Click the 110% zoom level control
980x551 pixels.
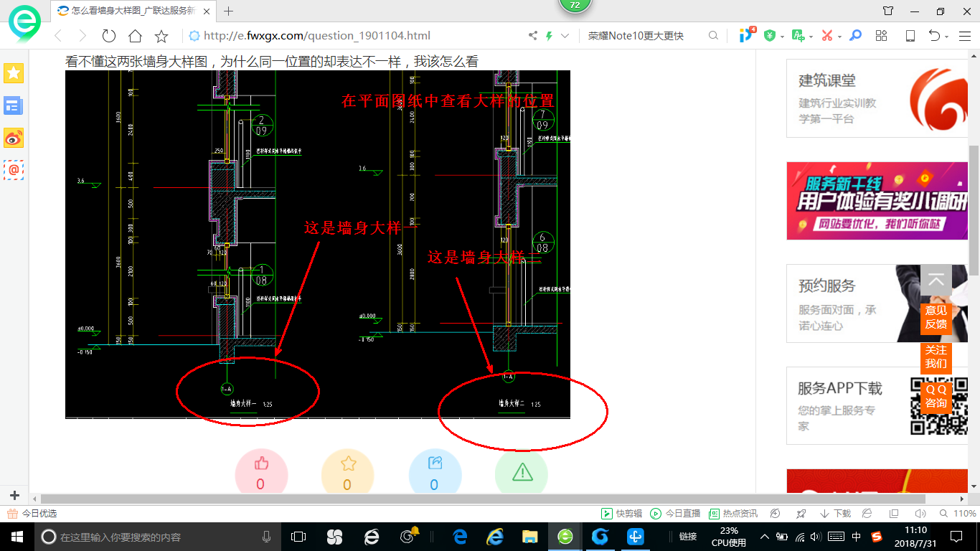click(958, 514)
